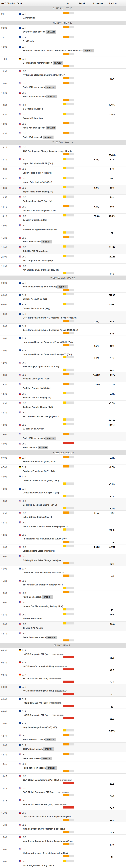
Task: Click the EU flag for Non-Monetary Policy ECB Meeting
Action: pyautogui.click(x=20, y=283)
